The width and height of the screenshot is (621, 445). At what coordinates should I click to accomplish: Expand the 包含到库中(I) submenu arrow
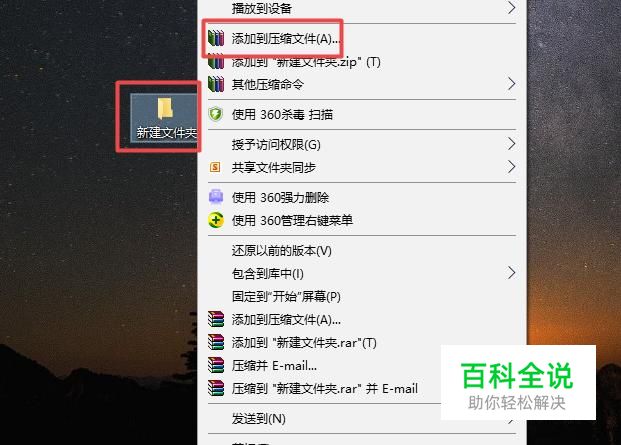point(511,273)
